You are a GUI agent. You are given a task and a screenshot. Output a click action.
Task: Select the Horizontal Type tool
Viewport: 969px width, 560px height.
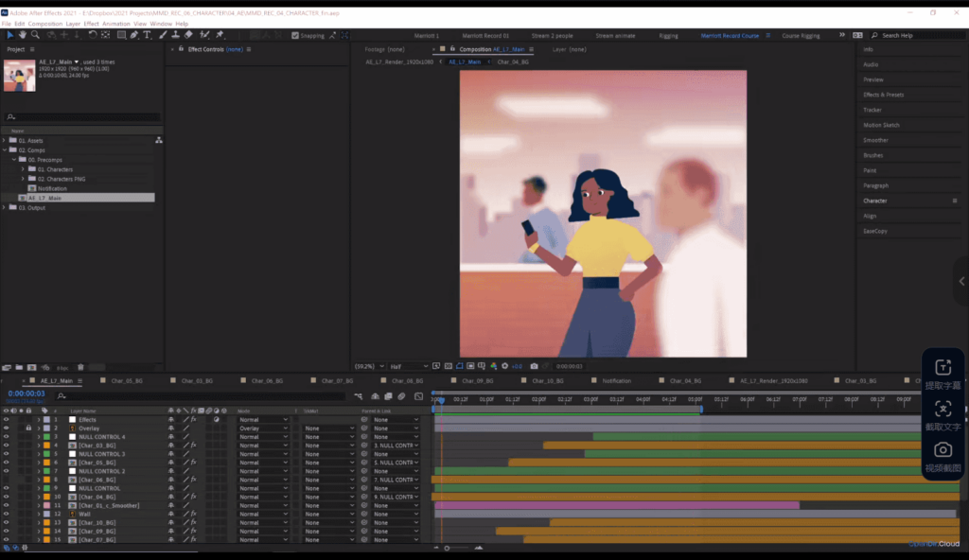coord(147,35)
